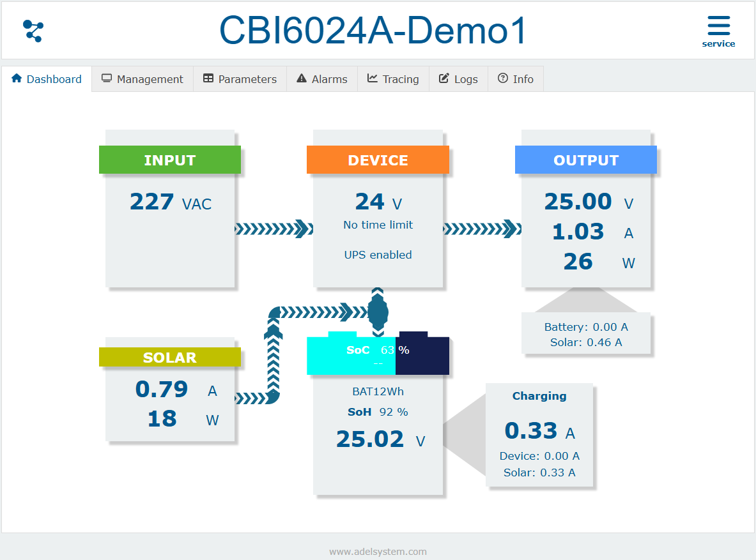Image resolution: width=756 pixels, height=560 pixels.
Task: Click the 0.33 A charging current
Action: click(x=539, y=430)
